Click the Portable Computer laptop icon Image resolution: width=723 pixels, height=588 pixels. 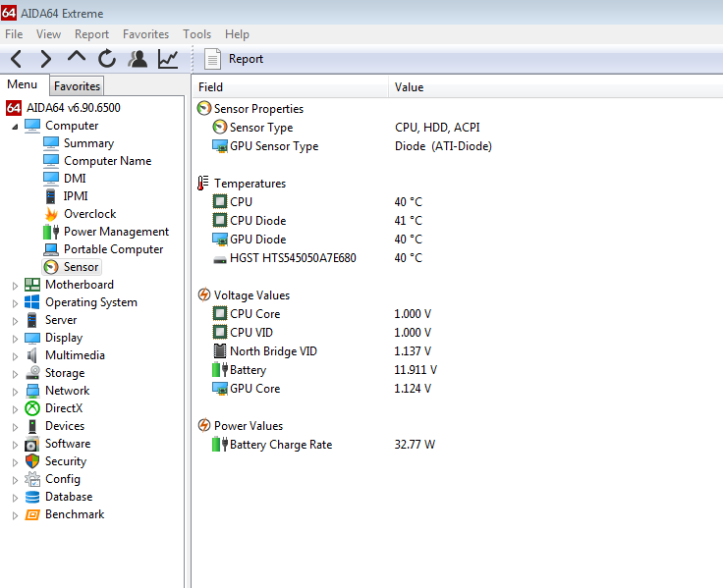coord(51,249)
